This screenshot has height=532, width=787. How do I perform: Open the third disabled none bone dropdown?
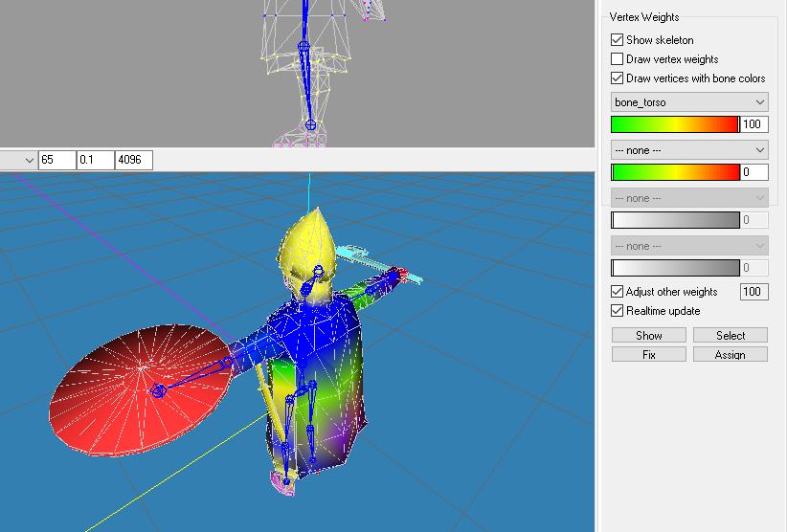pyautogui.click(x=689, y=198)
